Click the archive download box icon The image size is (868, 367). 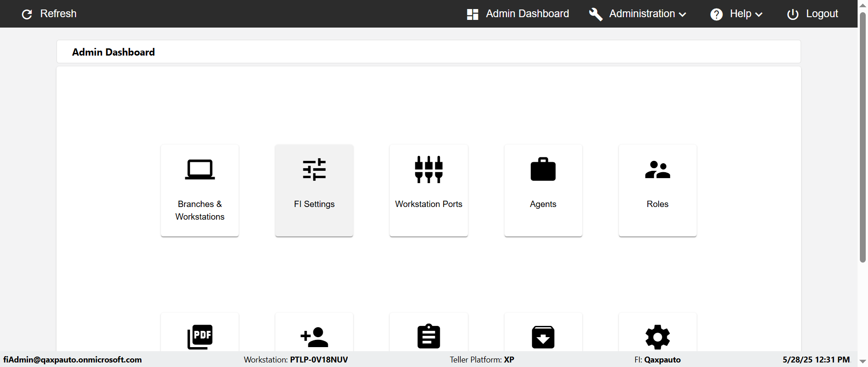click(543, 337)
